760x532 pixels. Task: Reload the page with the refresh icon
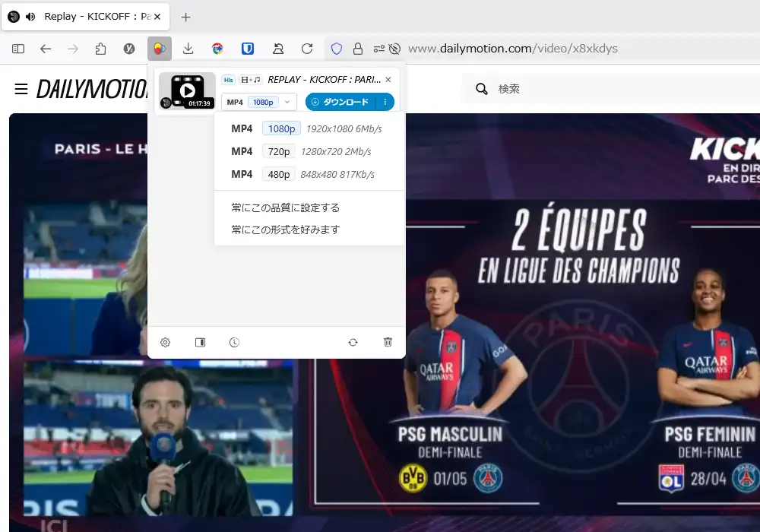(307, 49)
